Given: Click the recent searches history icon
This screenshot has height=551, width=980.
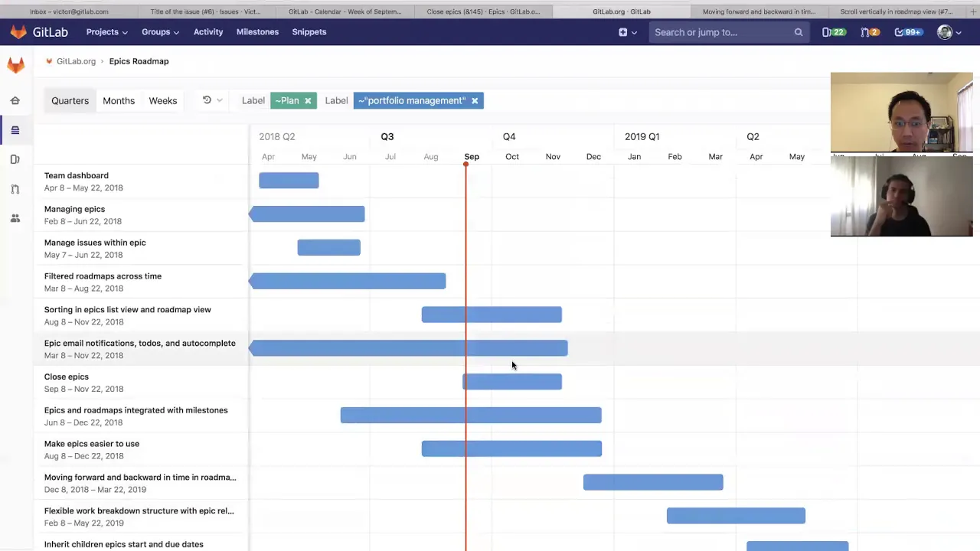Looking at the screenshot, I should [x=207, y=100].
